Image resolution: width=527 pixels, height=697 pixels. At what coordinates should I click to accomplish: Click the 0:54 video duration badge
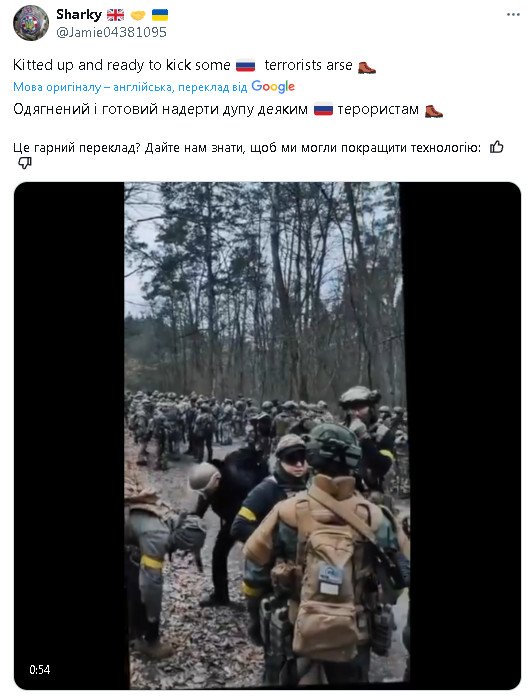click(40, 669)
